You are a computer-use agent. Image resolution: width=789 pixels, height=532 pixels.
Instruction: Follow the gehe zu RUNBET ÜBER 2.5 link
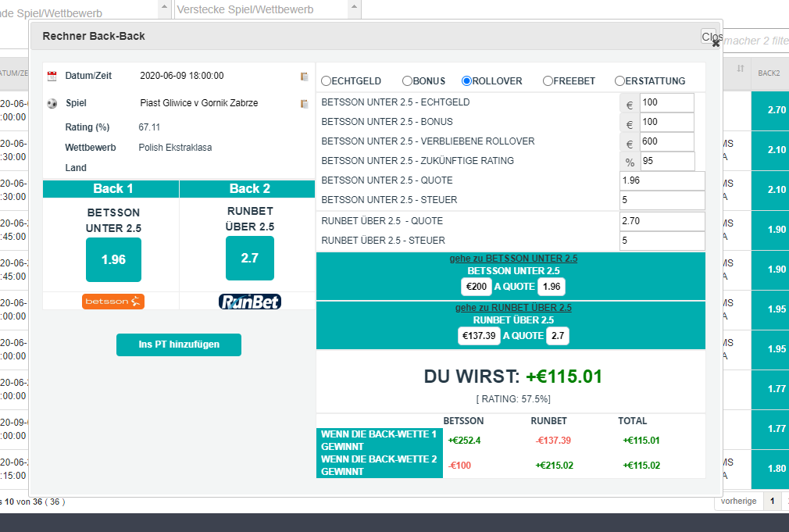click(513, 308)
